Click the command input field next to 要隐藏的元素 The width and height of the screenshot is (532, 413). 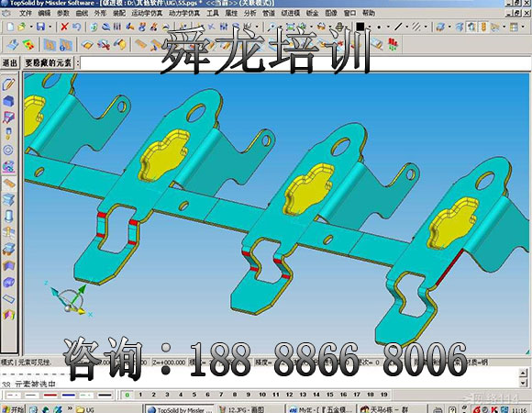tap(305, 63)
